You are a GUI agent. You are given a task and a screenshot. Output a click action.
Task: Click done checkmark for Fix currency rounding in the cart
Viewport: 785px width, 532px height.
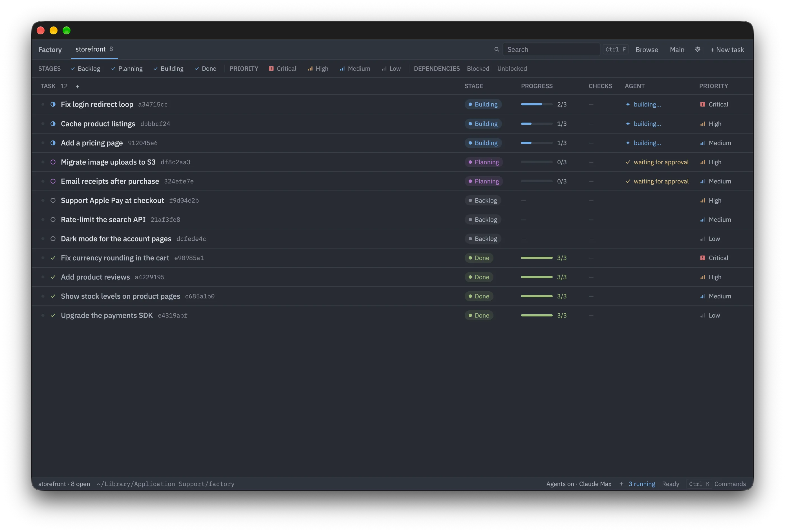[x=53, y=258]
